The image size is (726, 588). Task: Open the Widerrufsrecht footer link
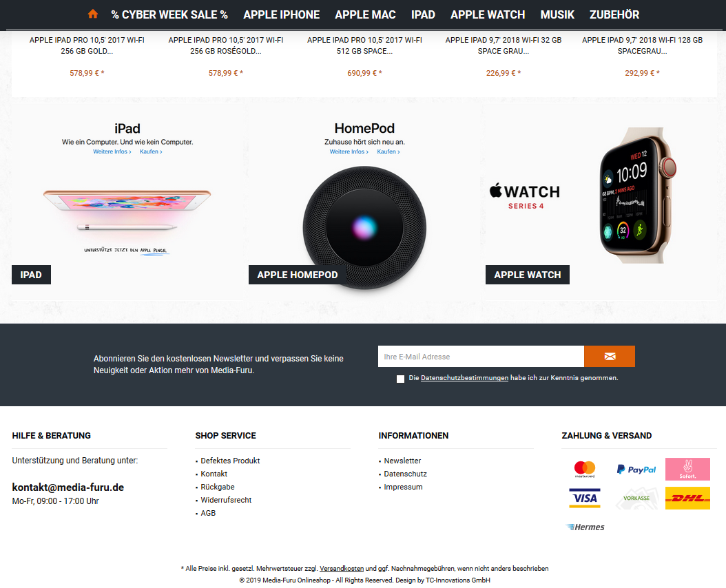point(226,500)
